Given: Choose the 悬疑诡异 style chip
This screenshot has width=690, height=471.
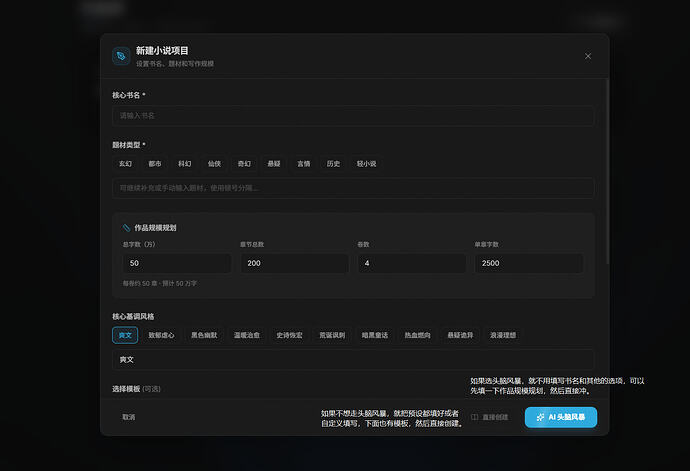Looking at the screenshot, I should click(460, 335).
